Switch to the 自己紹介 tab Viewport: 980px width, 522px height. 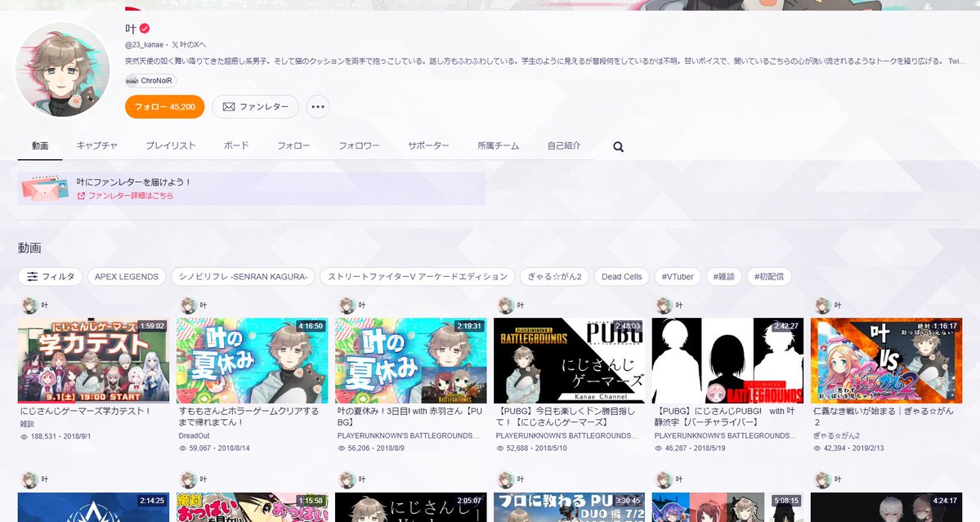(564, 145)
